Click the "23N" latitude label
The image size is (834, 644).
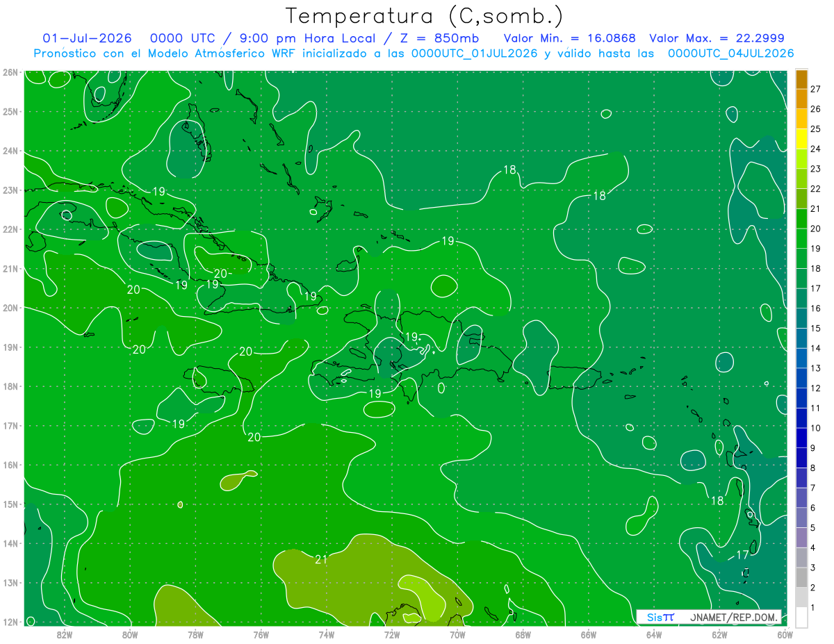coord(10,190)
